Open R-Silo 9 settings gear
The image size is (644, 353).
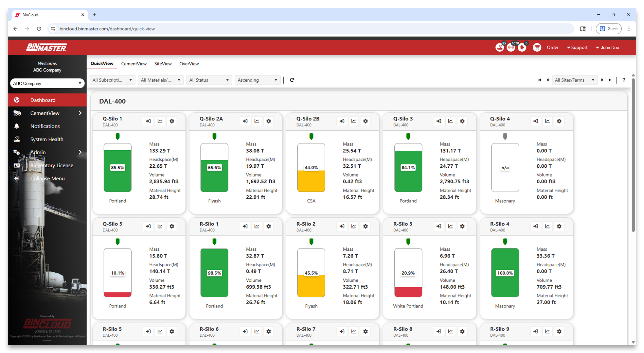559,331
